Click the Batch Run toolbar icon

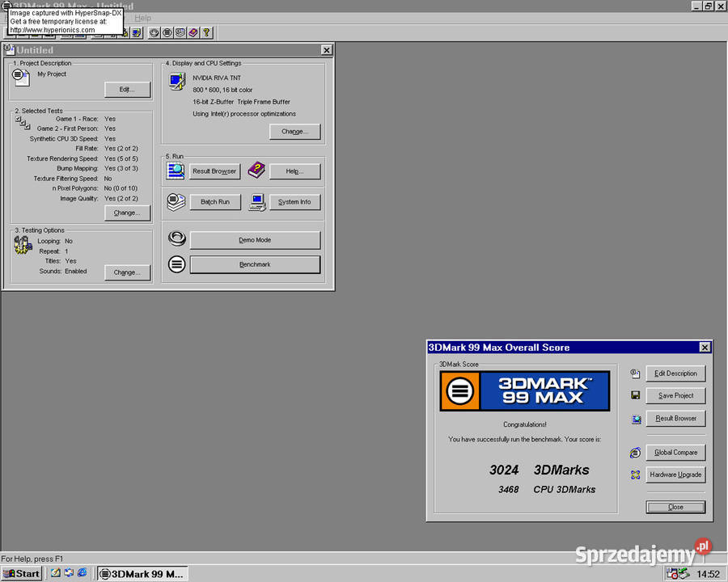[180, 32]
